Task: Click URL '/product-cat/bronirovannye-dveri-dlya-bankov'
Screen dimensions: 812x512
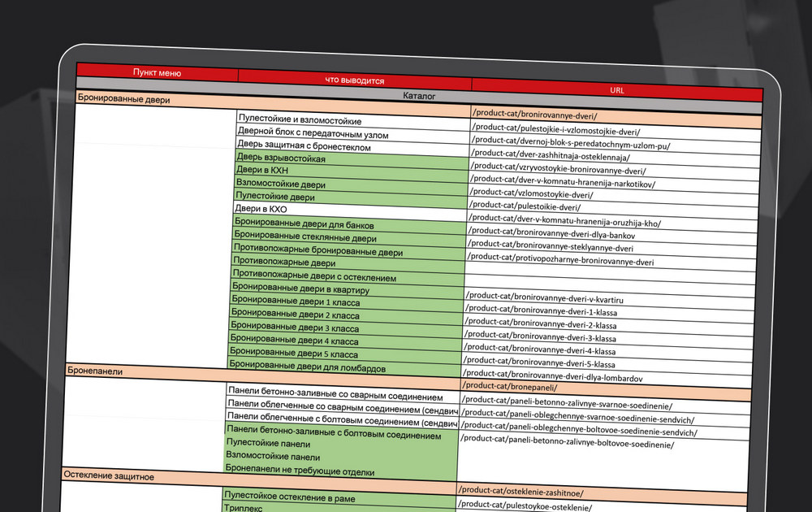Action: point(551,232)
